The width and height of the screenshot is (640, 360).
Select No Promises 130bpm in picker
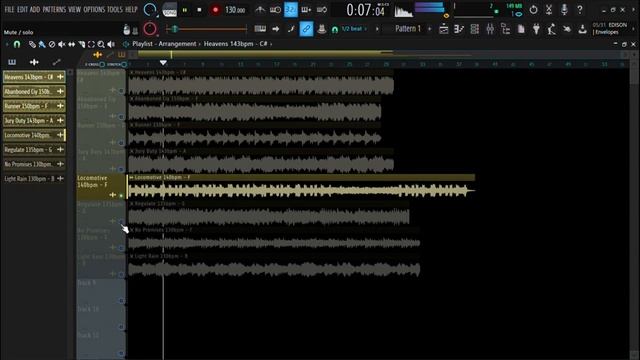click(34, 164)
